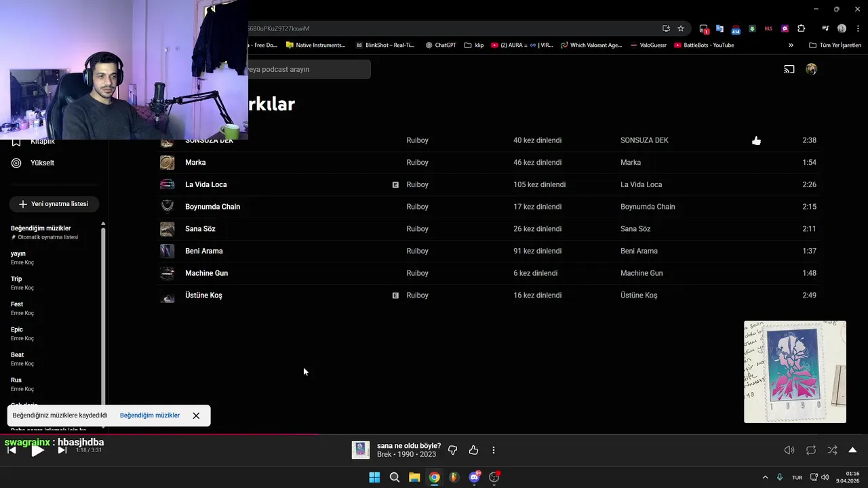868x488 pixels.
Task: Open the Chrome extensions puzzle menu
Action: [801, 28]
